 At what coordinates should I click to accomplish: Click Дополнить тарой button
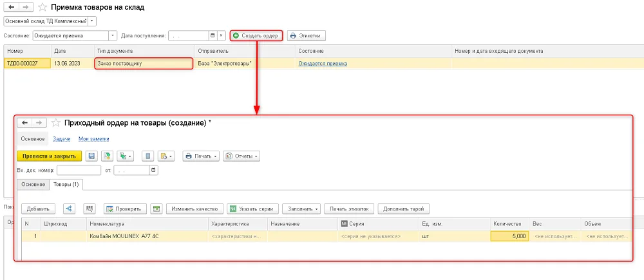tap(404, 209)
